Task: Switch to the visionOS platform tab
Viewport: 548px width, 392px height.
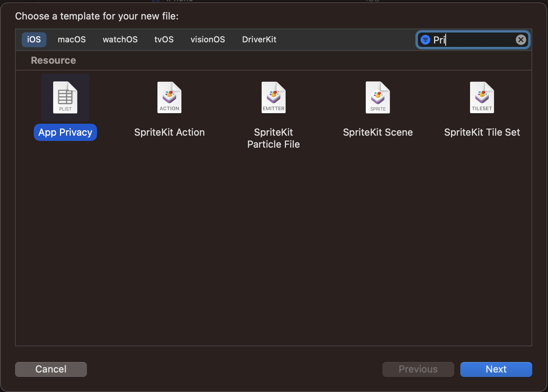Action: click(x=208, y=40)
